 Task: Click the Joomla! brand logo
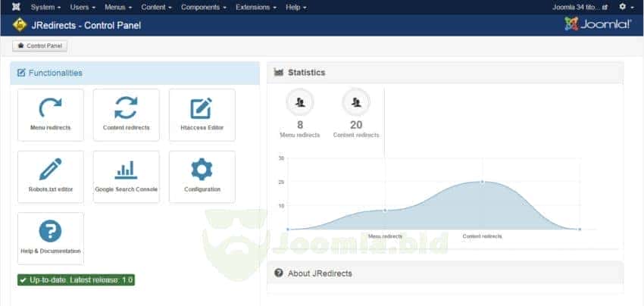598,24
